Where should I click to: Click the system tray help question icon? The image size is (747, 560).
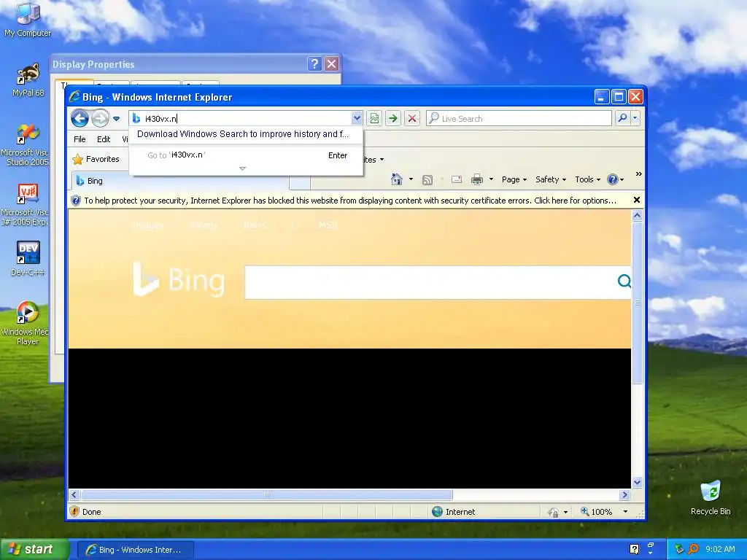click(634, 549)
